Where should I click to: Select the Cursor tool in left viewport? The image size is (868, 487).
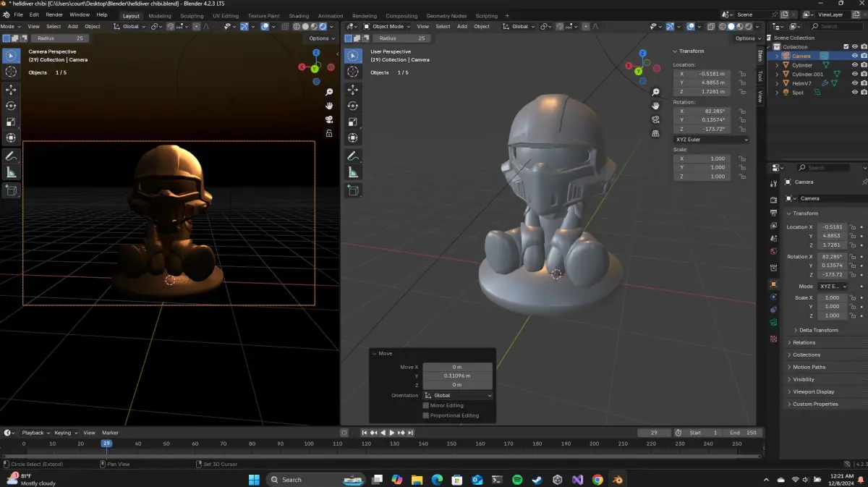click(x=11, y=72)
